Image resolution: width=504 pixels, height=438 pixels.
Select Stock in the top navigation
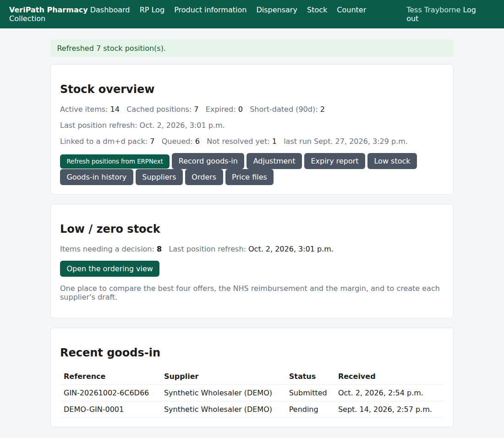click(317, 10)
